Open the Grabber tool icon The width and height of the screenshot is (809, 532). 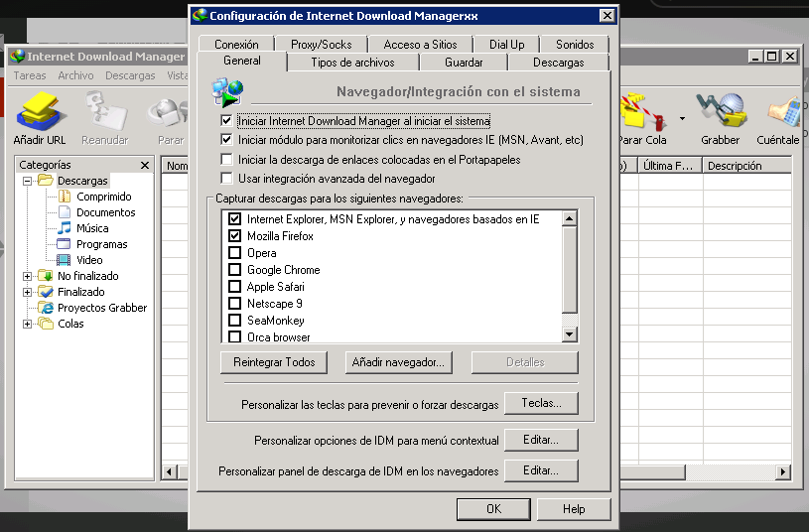click(721, 110)
